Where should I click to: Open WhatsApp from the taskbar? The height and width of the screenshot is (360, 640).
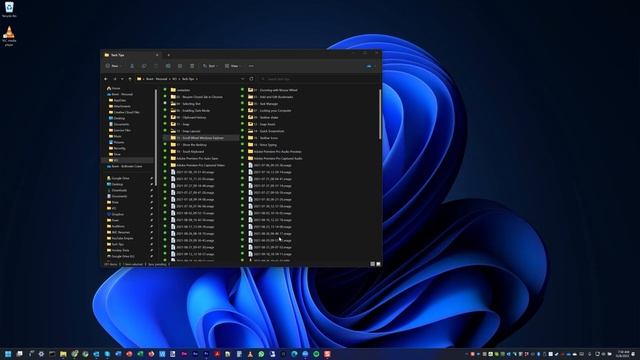[261, 354]
